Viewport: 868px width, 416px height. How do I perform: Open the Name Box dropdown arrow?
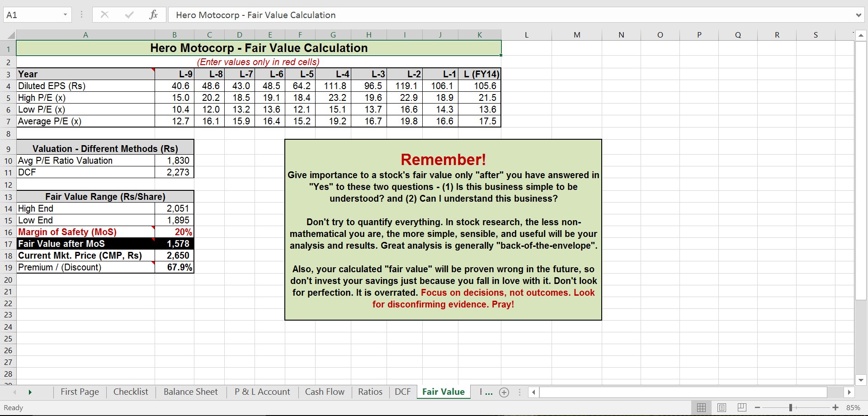tap(65, 15)
